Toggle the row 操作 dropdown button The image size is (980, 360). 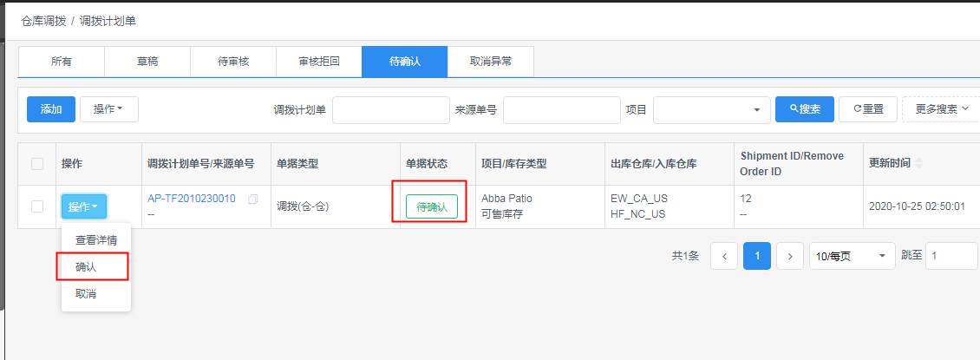(84, 206)
